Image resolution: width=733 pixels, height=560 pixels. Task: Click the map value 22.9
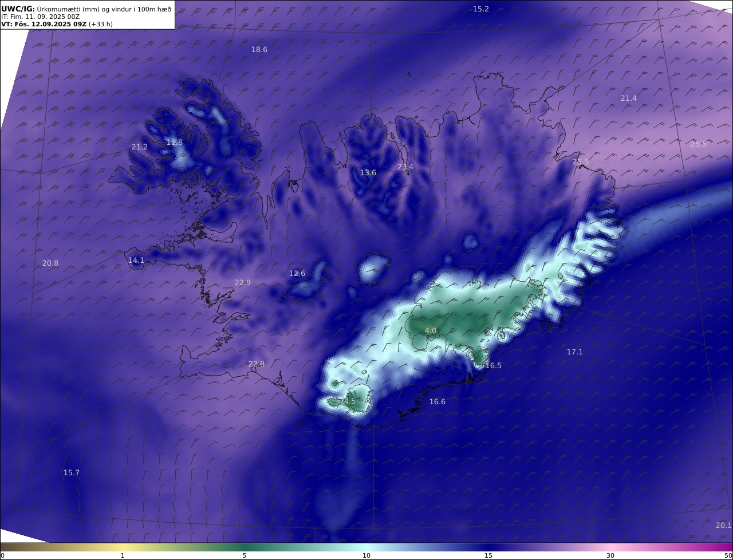coord(243,283)
